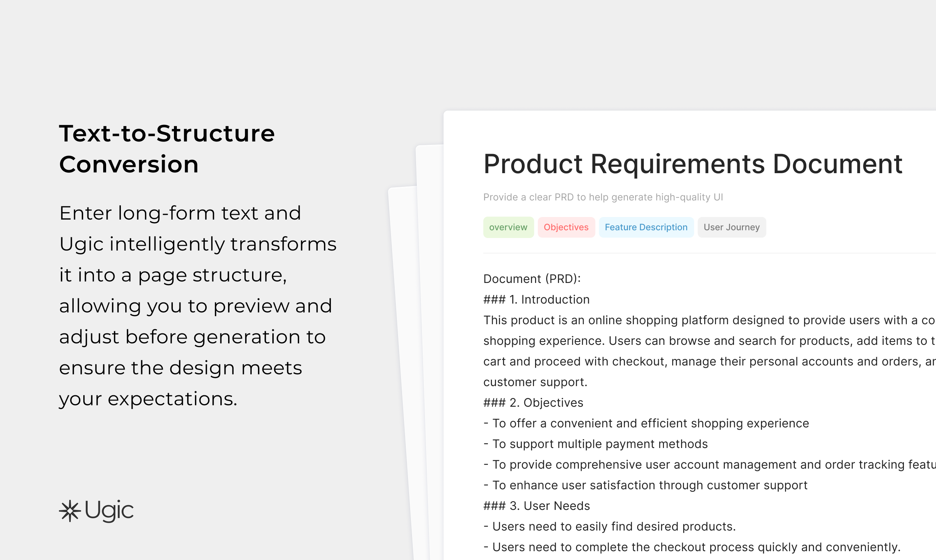Open the 'Feature Description' tag

(x=646, y=227)
